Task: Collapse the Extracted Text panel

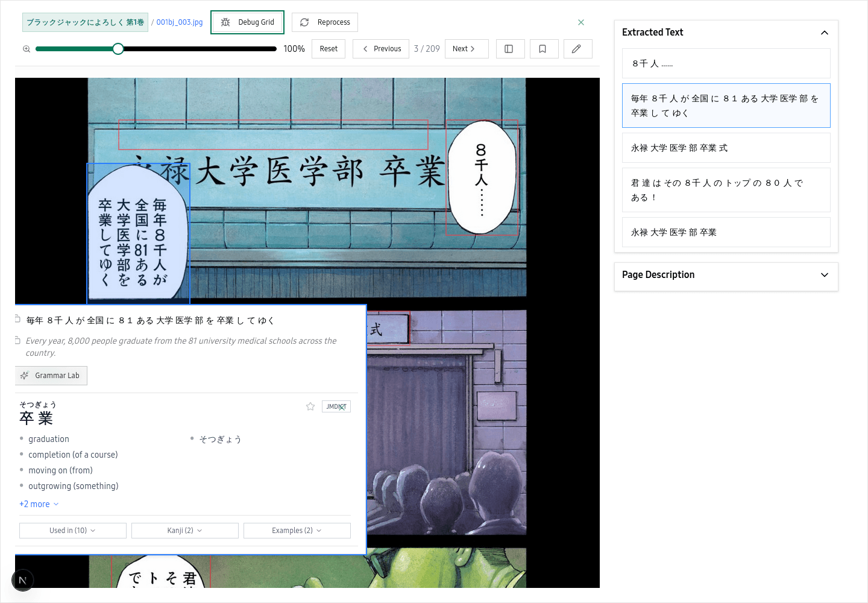Action: click(x=824, y=33)
